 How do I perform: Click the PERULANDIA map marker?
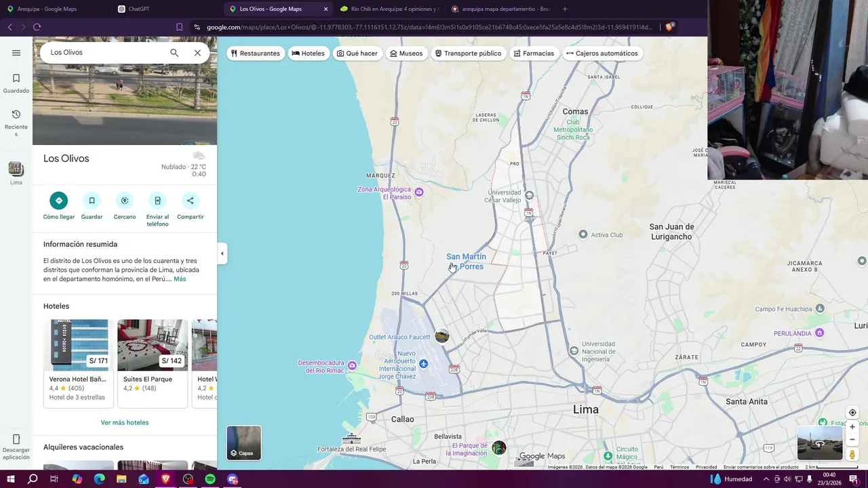point(820,333)
